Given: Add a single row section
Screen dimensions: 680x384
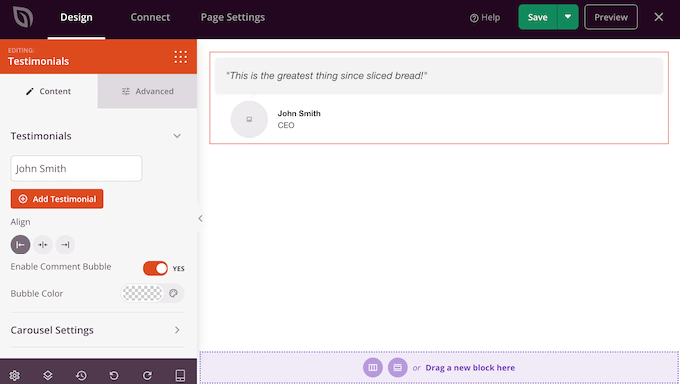Looking at the screenshot, I should click(398, 368).
